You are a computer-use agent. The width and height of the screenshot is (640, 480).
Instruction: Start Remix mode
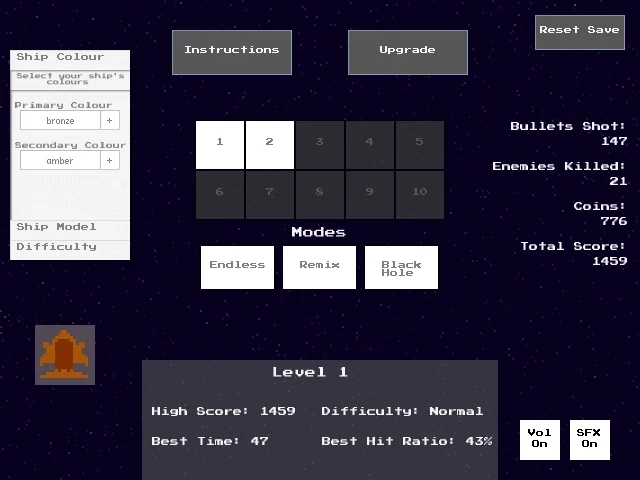(x=319, y=267)
